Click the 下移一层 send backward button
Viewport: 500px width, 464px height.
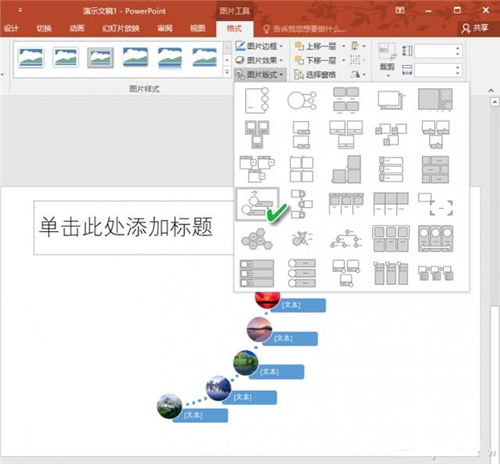(316, 60)
